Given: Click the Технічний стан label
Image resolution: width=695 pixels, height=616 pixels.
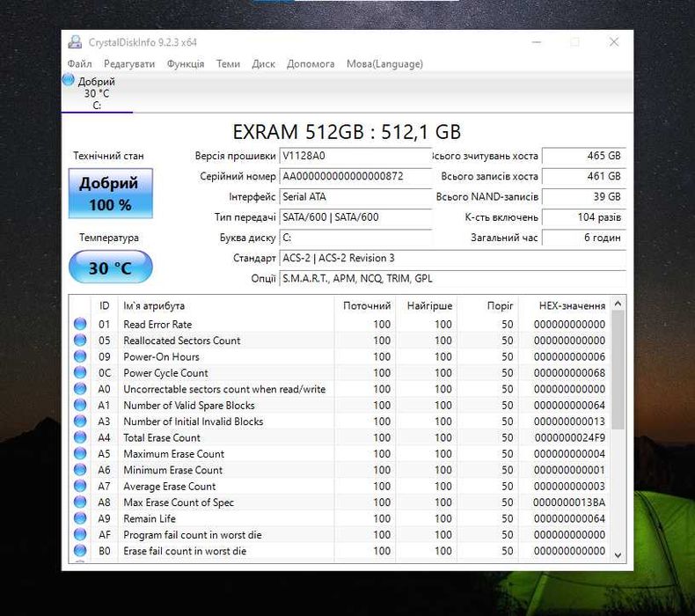Looking at the screenshot, I should coord(108,156).
